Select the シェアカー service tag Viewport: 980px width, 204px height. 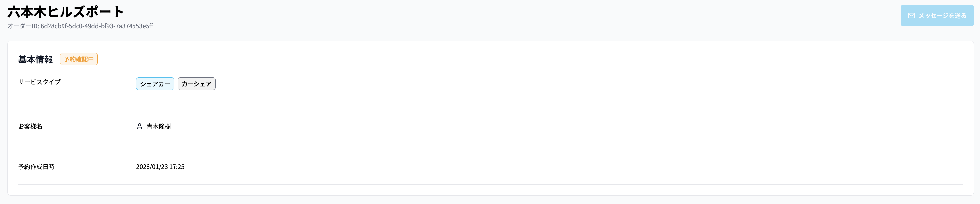155,84
